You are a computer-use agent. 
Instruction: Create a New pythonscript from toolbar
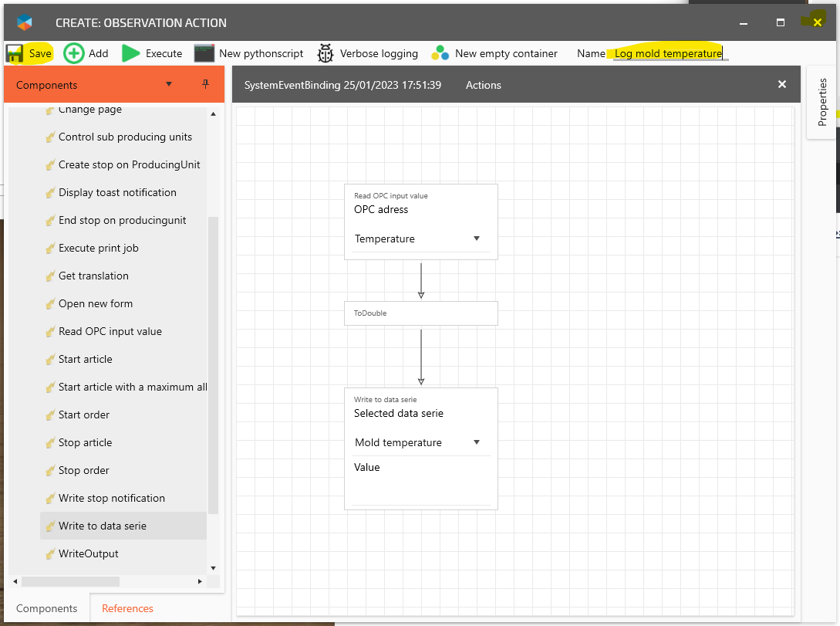(204, 53)
